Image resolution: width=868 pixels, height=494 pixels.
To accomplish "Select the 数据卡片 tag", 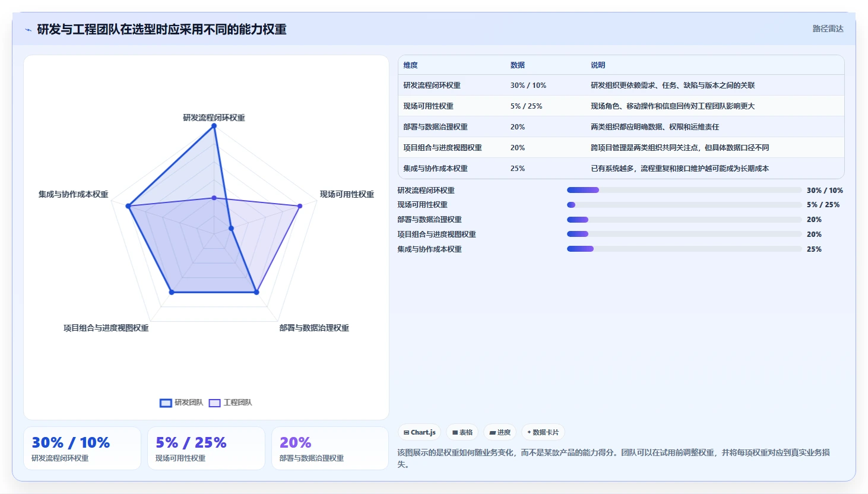I will click(543, 432).
